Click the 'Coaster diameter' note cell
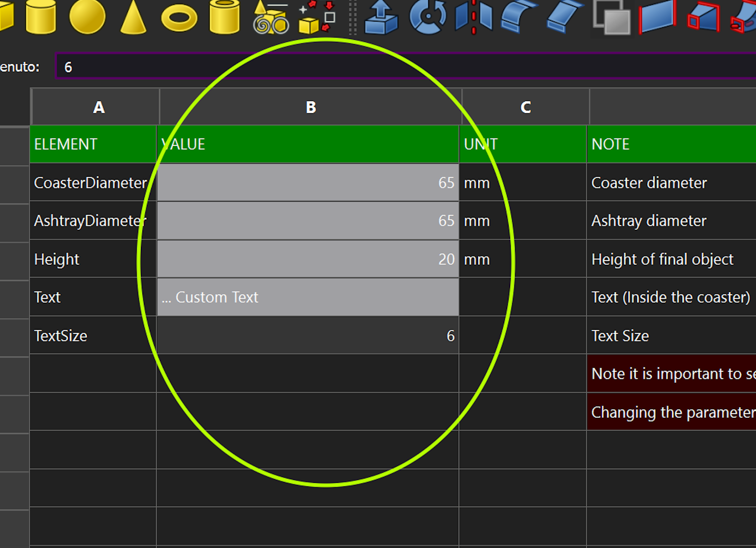This screenshot has width=756, height=548. [671, 183]
